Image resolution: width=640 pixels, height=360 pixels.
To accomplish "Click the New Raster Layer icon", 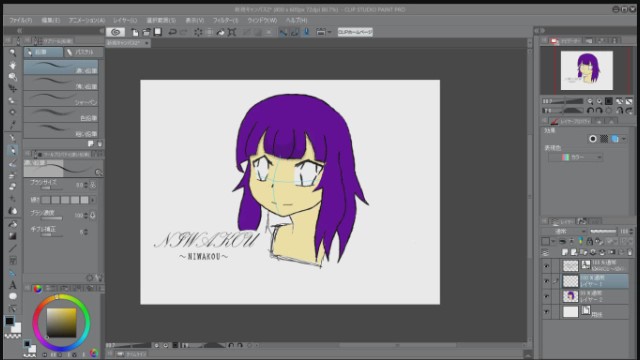I will (565, 252).
